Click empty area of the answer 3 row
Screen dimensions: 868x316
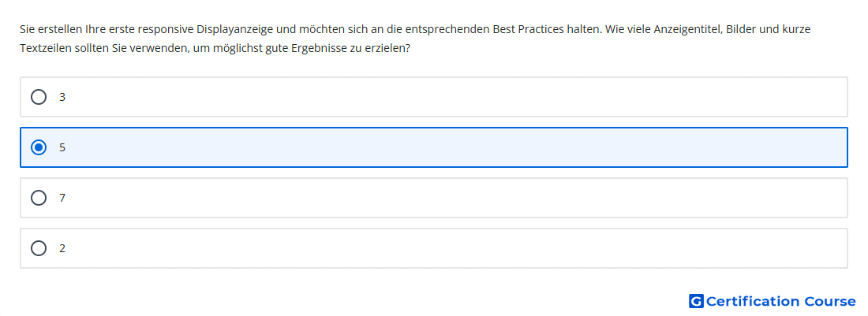pos(443,97)
